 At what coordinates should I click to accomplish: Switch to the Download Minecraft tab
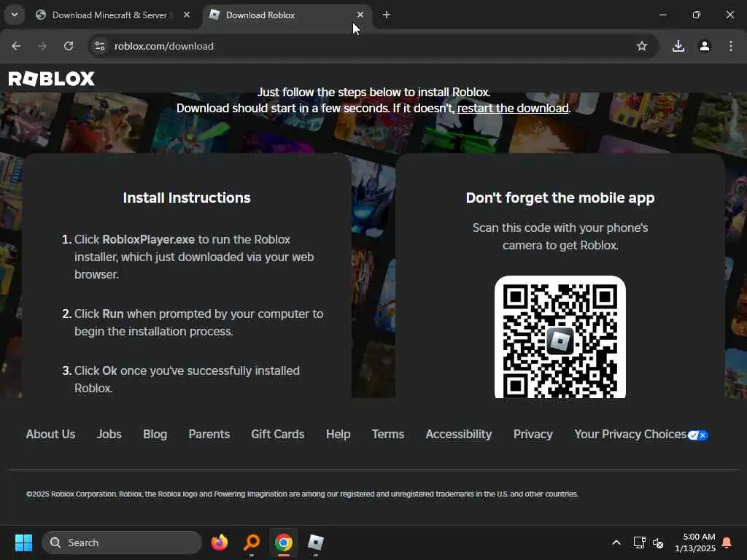113,15
